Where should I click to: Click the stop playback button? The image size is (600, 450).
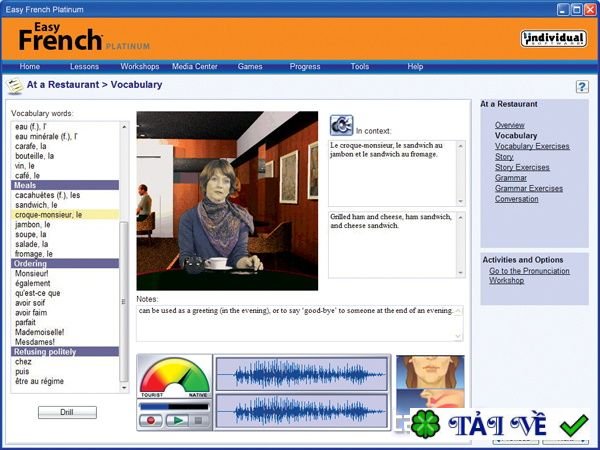pos(199,420)
